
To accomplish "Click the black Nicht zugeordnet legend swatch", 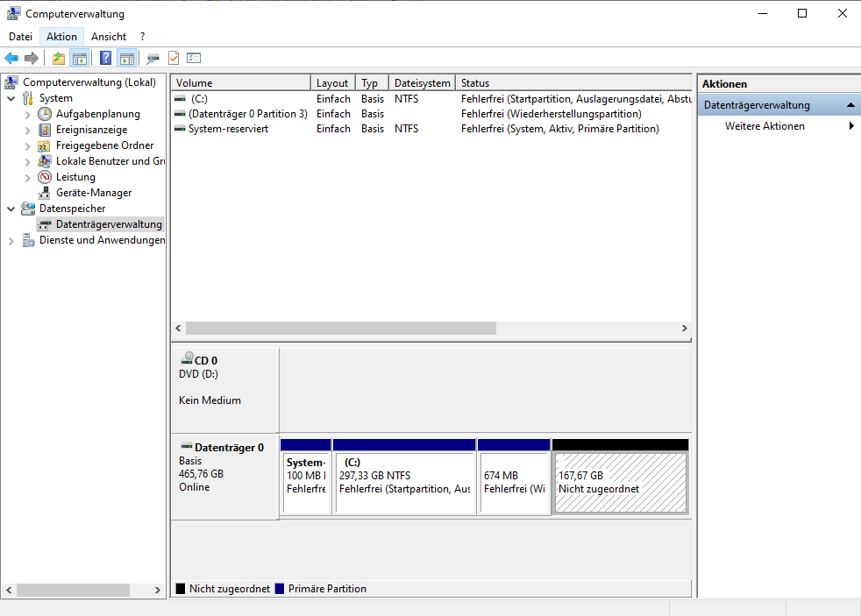I will (x=180, y=589).
